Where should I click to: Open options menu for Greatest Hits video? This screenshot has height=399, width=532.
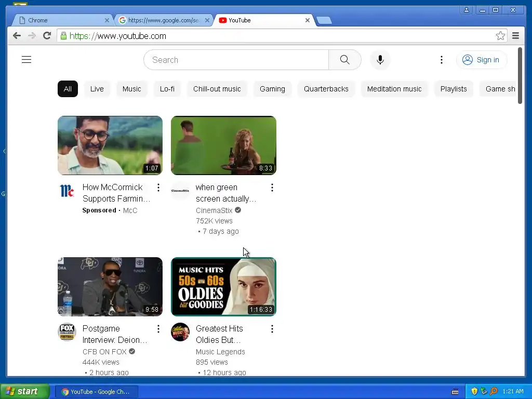tap(272, 329)
